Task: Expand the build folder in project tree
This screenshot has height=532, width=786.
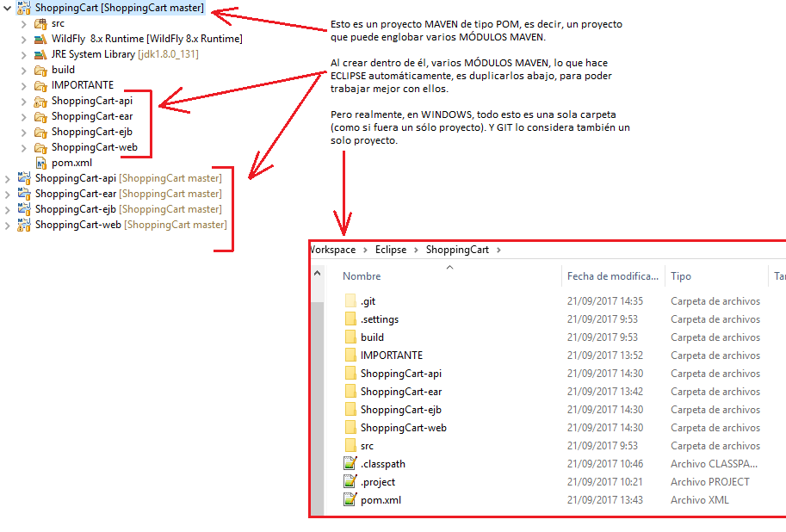Action: [x=23, y=71]
